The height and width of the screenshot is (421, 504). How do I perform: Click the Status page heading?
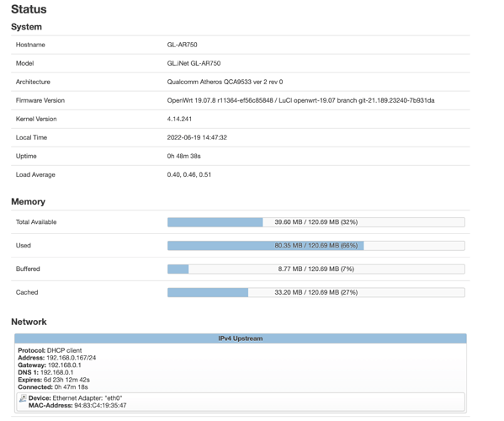click(29, 9)
